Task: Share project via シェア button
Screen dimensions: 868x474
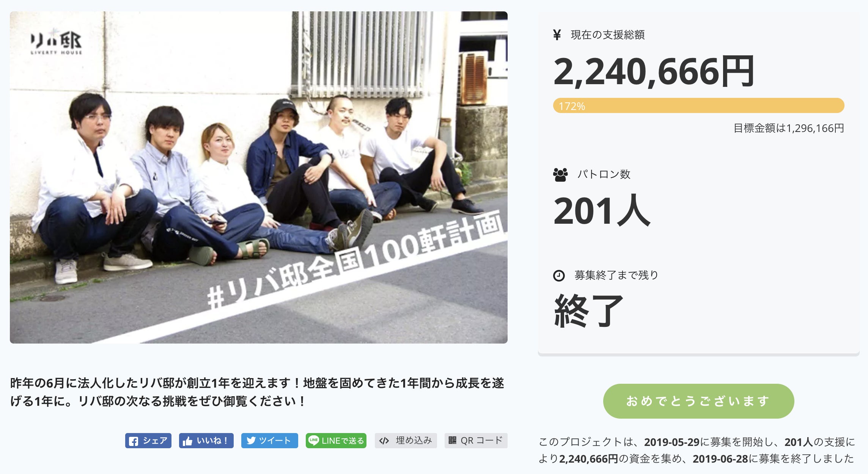Action: (x=148, y=441)
